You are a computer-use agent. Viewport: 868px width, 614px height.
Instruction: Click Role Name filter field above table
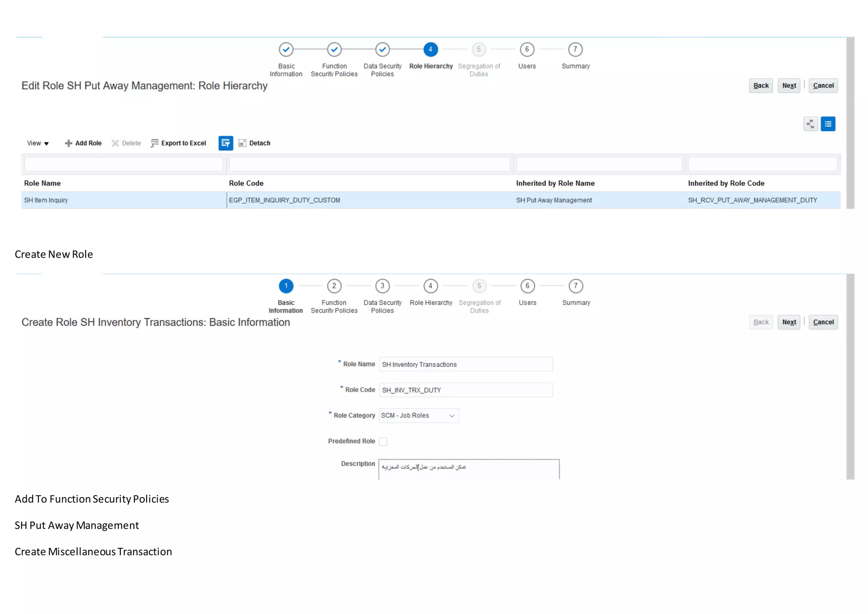[123, 164]
